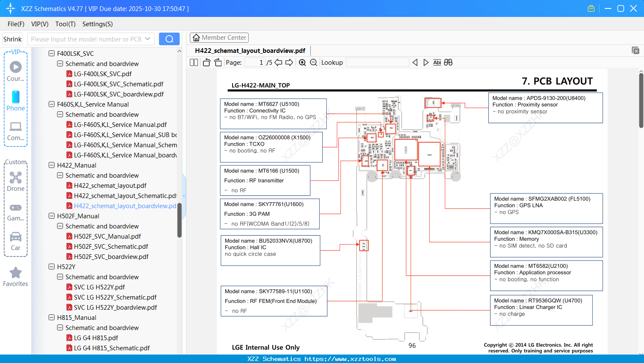Open the Tool(T) menu

(x=65, y=24)
